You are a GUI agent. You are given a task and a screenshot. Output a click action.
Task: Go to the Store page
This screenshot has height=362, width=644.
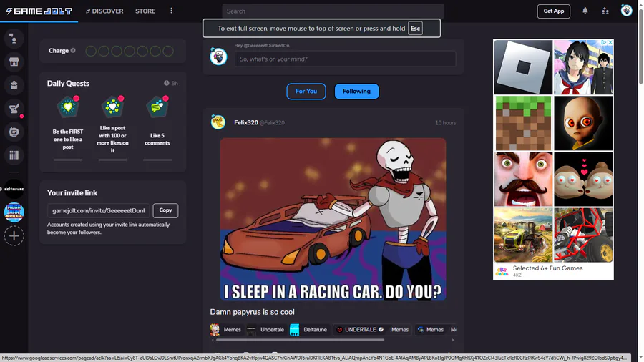pyautogui.click(x=145, y=11)
